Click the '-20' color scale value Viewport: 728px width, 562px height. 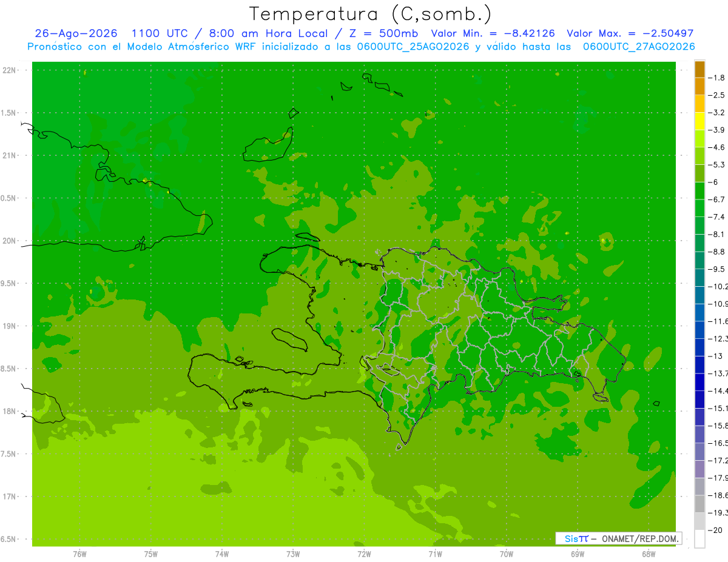click(716, 530)
